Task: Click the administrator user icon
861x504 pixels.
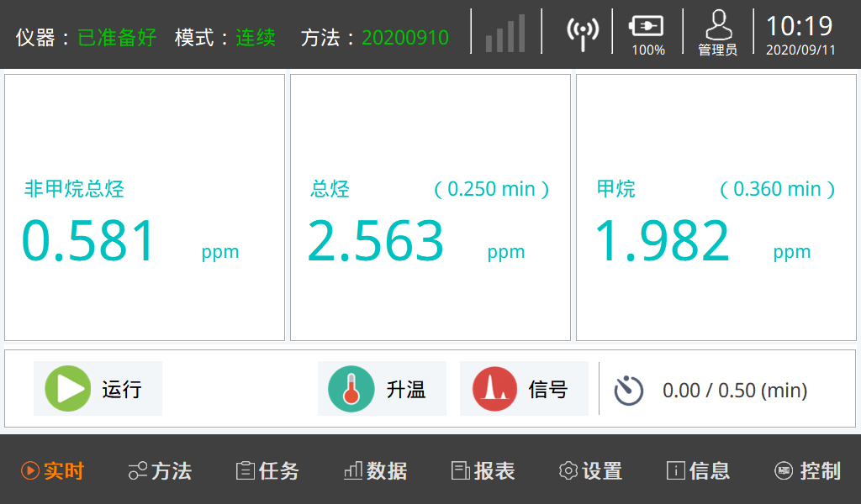Action: 717,27
